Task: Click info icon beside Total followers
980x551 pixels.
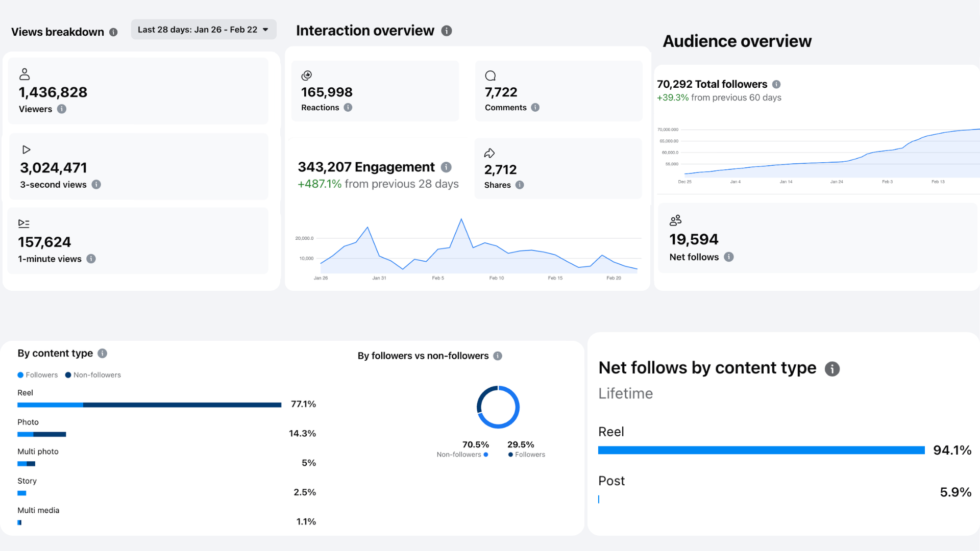Action: 776,84
